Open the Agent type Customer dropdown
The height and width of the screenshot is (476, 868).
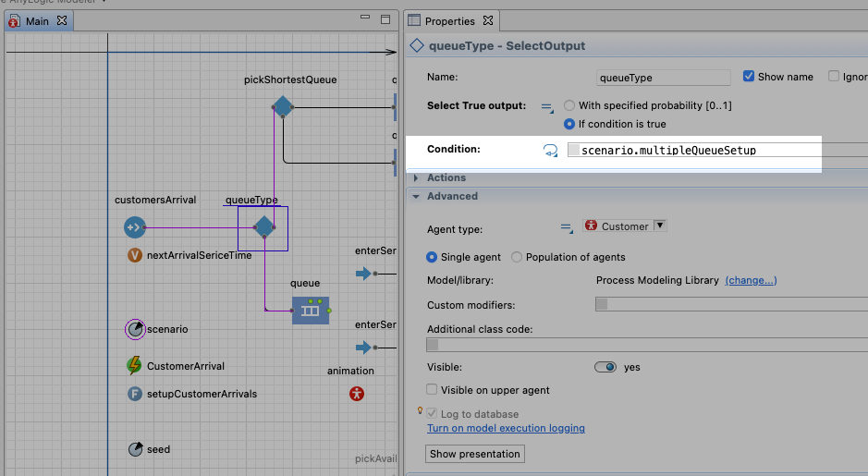click(660, 226)
